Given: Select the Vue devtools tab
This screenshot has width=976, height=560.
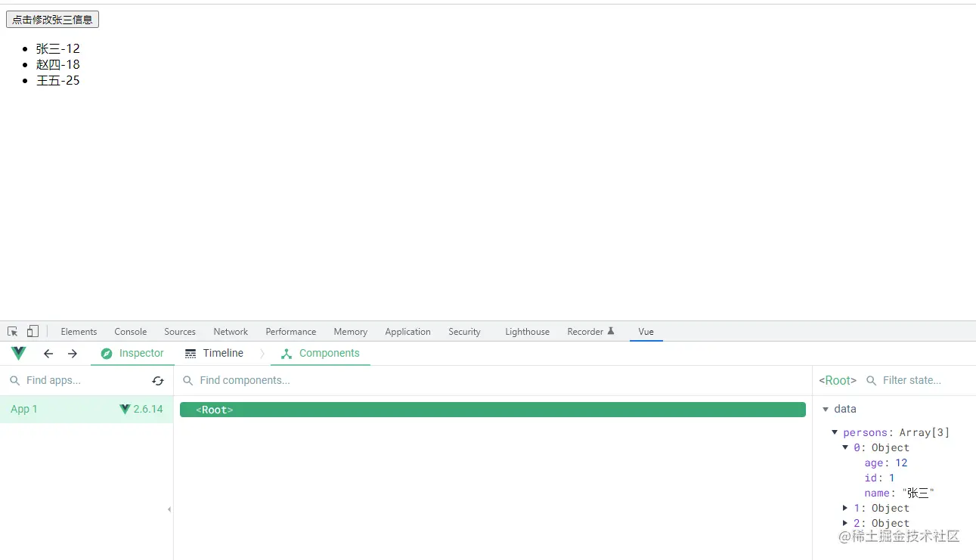Looking at the screenshot, I should (646, 332).
